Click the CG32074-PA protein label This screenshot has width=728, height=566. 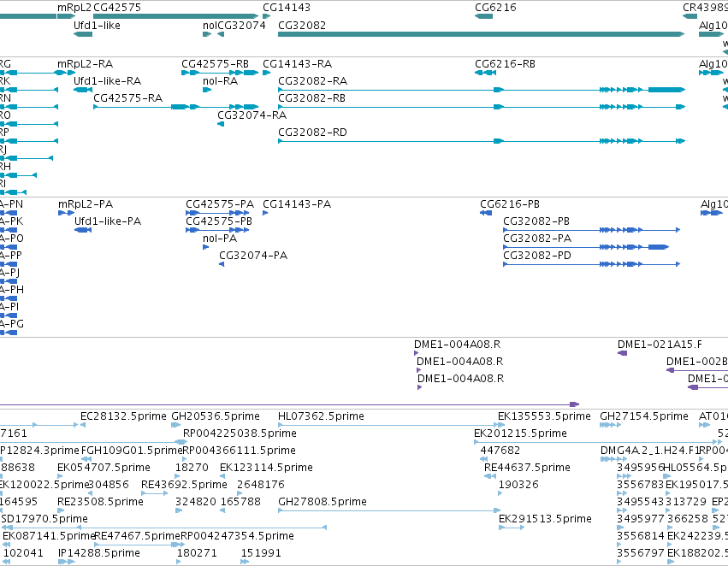[x=253, y=256]
